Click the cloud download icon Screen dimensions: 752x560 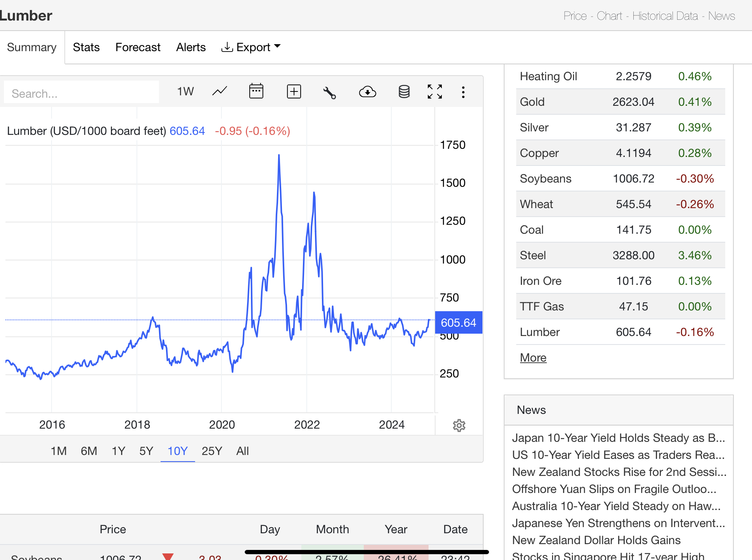pyautogui.click(x=367, y=92)
